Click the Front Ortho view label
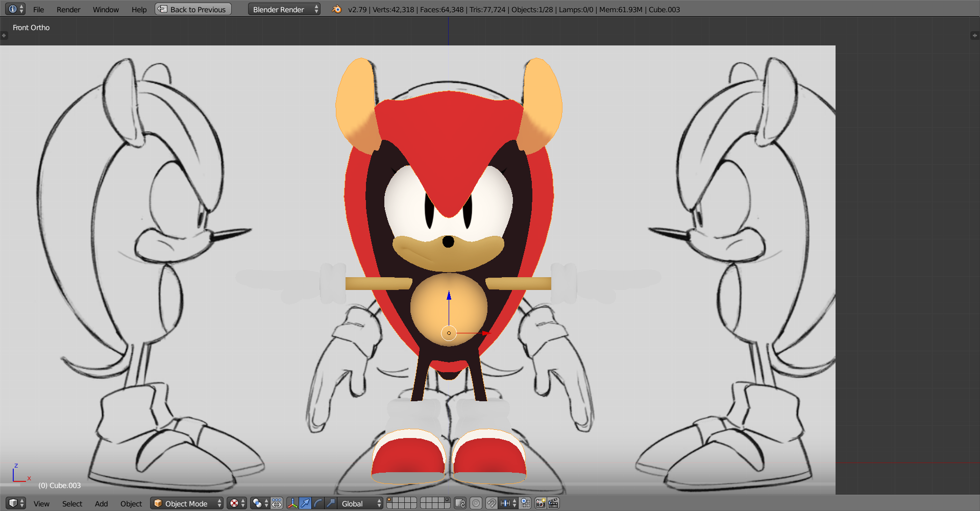 31,28
